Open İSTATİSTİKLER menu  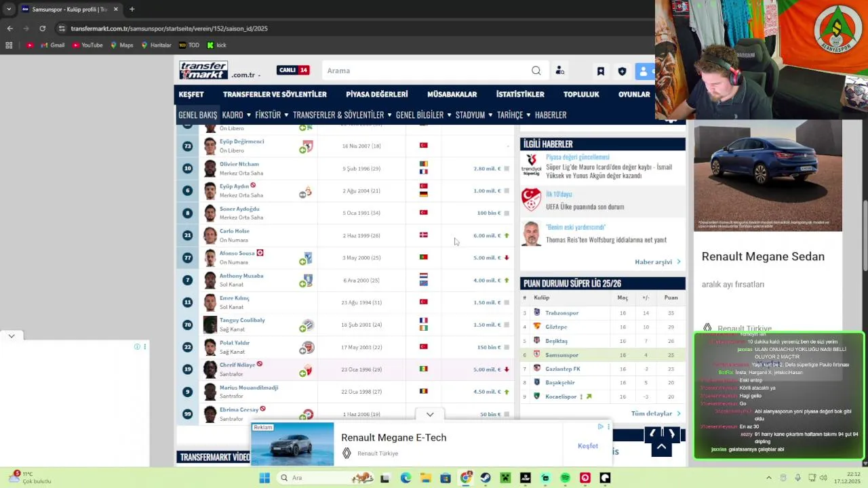tap(520, 94)
